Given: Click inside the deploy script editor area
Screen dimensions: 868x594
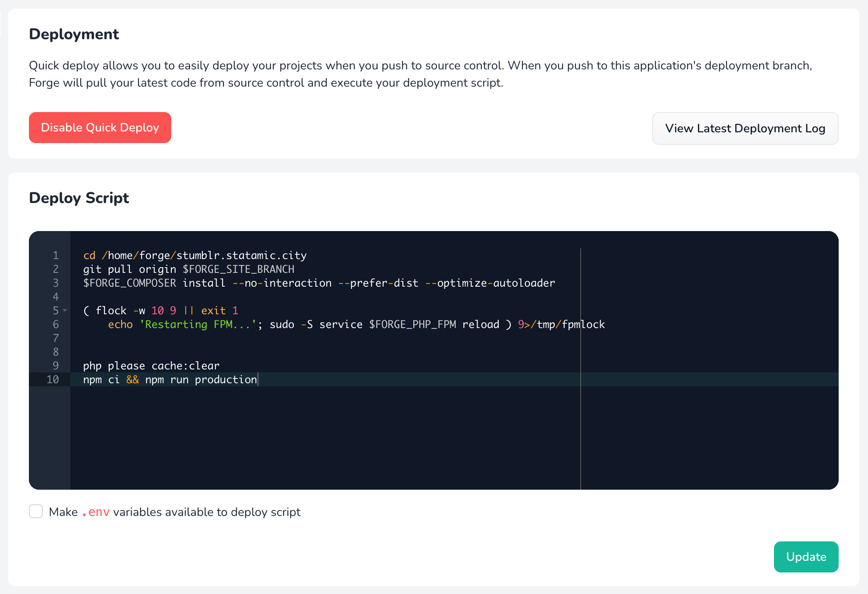Looking at the screenshot, I should [388, 431].
